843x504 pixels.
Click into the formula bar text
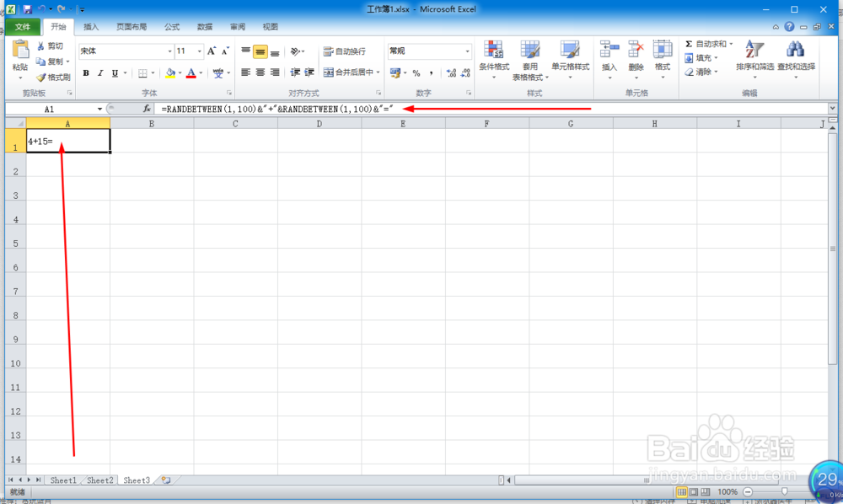[277, 109]
